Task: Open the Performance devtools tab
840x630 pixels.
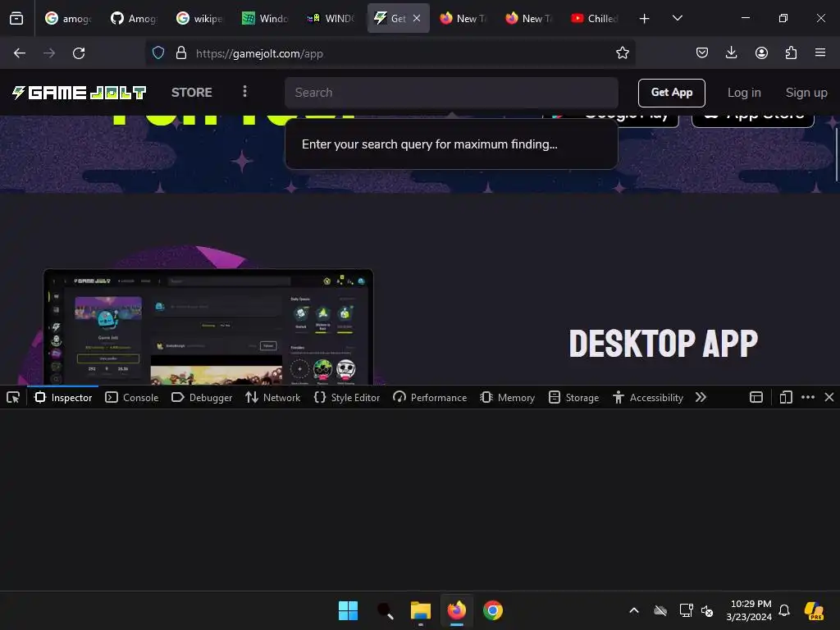Action: tap(430, 398)
